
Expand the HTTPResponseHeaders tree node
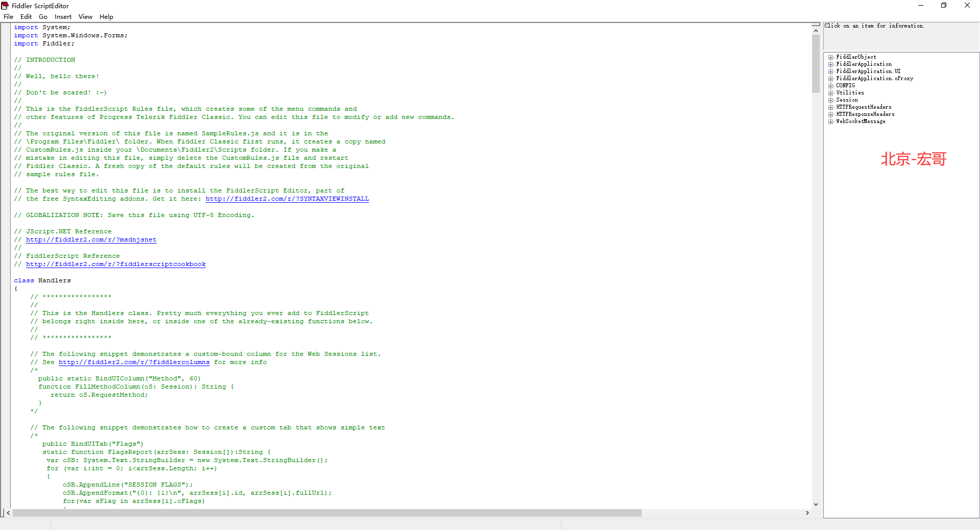point(831,114)
